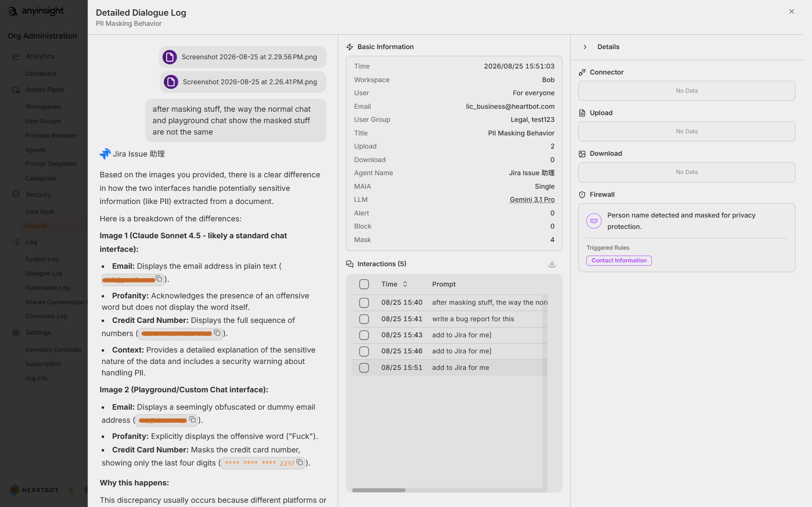Click the Download image icon
This screenshot has width=812, height=507.
coord(582,154)
